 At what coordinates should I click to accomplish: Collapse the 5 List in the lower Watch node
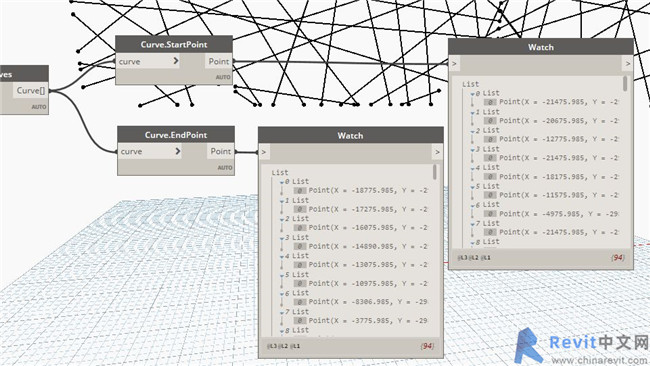point(282,275)
